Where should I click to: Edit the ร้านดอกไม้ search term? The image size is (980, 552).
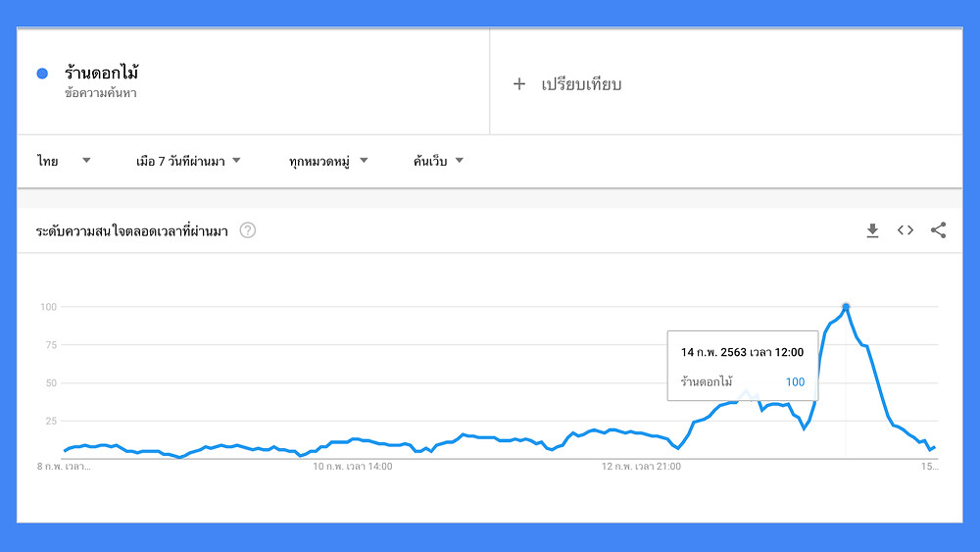click(x=101, y=73)
